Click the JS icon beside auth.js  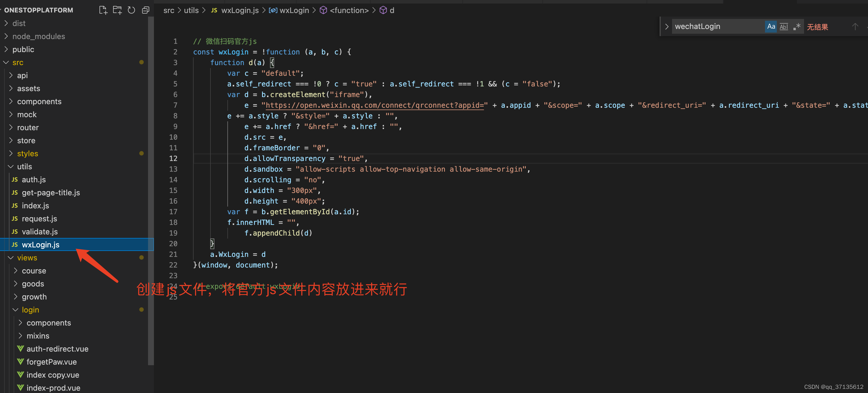(15, 180)
